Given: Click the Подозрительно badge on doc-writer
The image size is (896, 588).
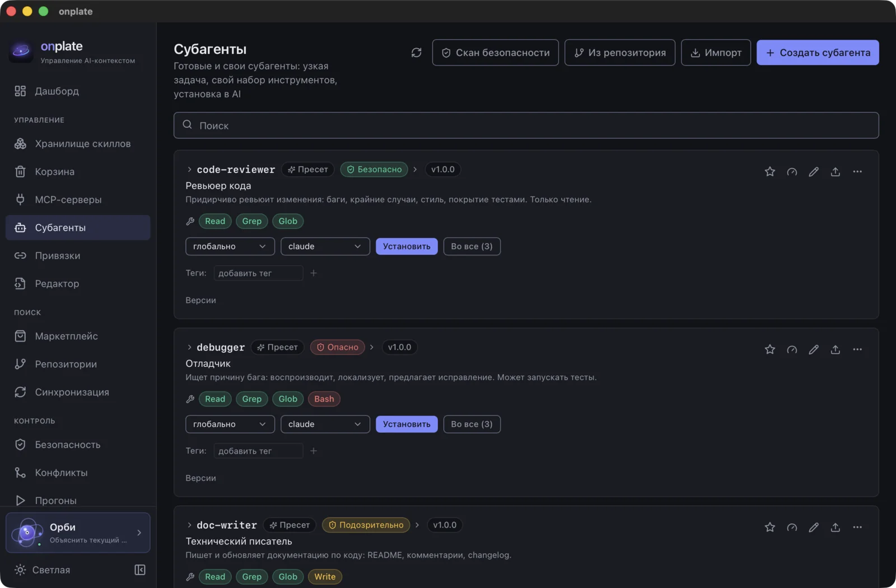Looking at the screenshot, I should coord(366,525).
